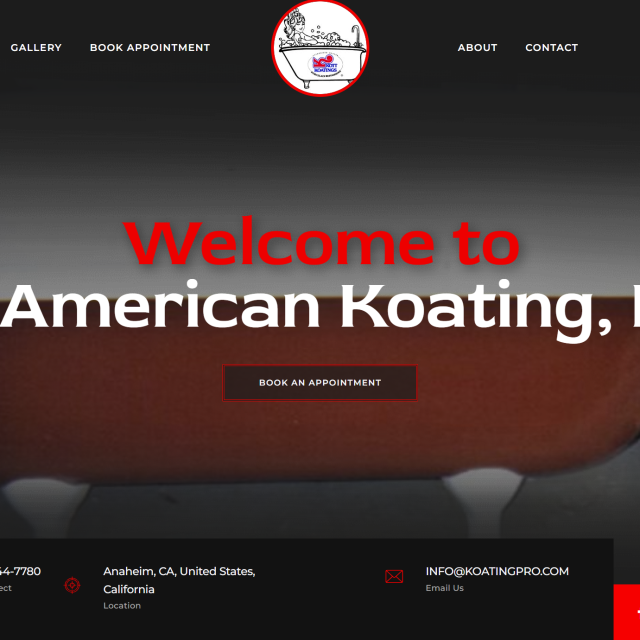Click the bathtub logo in header
Screen dimensions: 640x640
[320, 48]
